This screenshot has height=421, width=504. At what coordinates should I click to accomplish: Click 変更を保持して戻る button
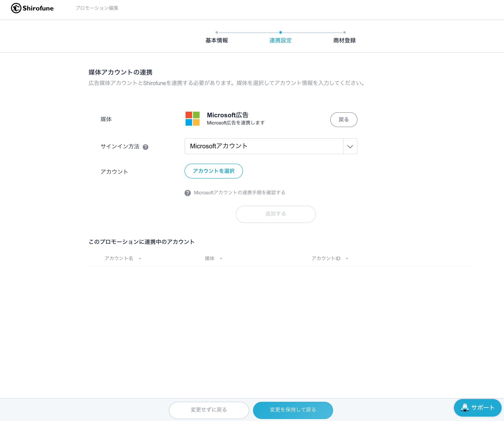pyautogui.click(x=293, y=410)
